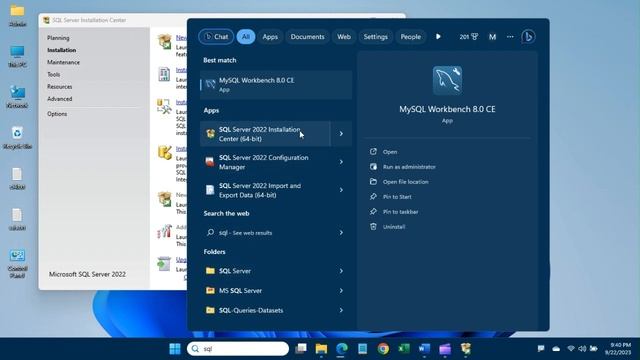Open MySQL Workbench 8.0 CE best match
The height and width of the screenshot is (360, 640).
pos(276,85)
